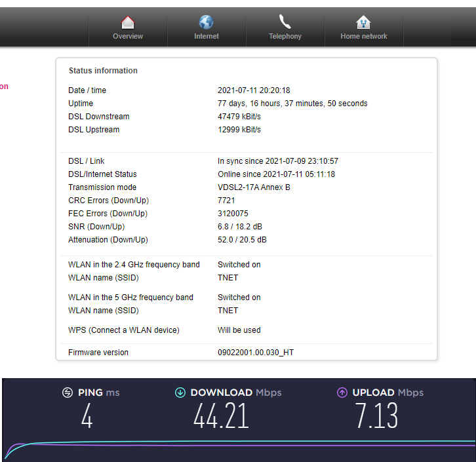Click the ping icon in the speed test
476x462 pixels.
[68, 393]
